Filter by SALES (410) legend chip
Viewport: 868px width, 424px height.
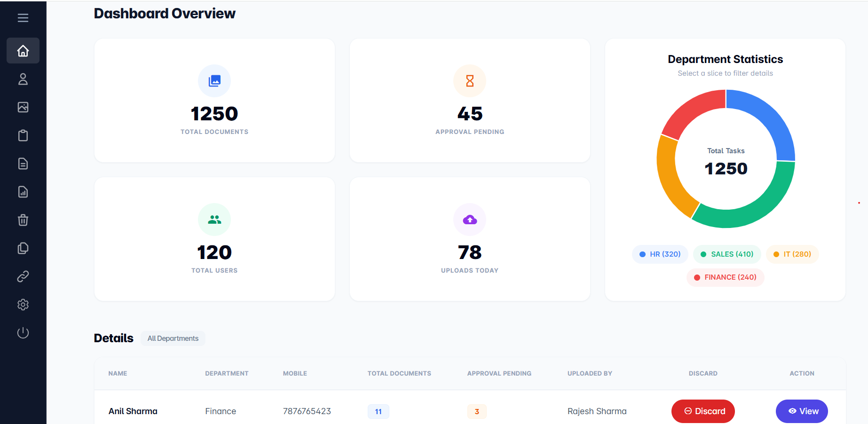point(727,254)
